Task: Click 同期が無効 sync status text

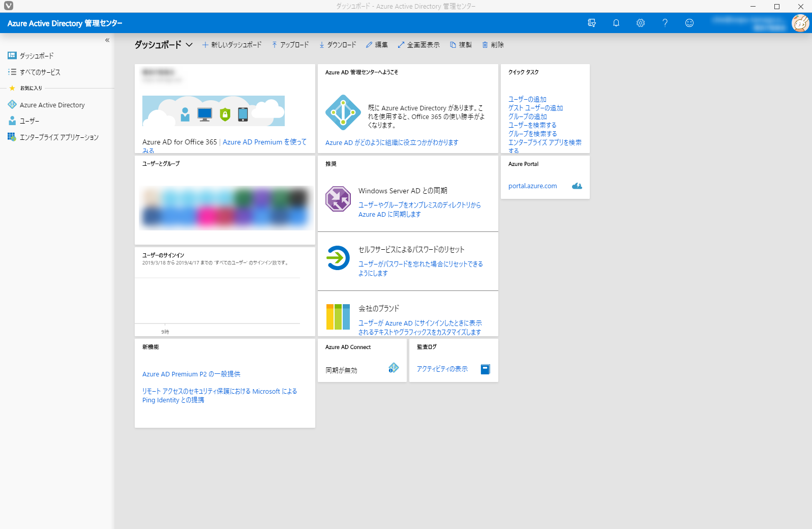Action: (x=341, y=370)
